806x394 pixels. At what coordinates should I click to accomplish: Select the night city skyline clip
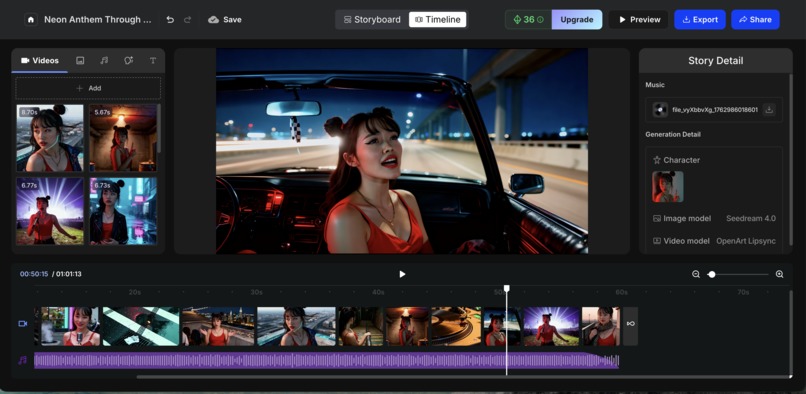tap(218, 326)
